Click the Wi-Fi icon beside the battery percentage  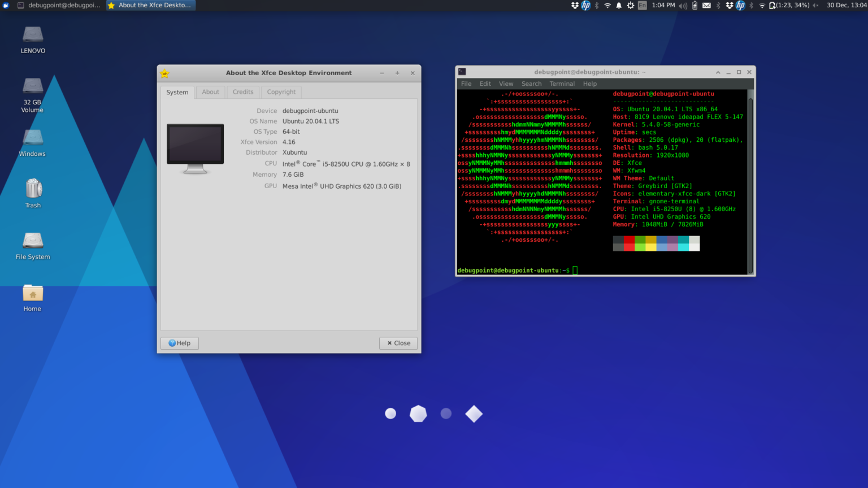(x=762, y=5)
